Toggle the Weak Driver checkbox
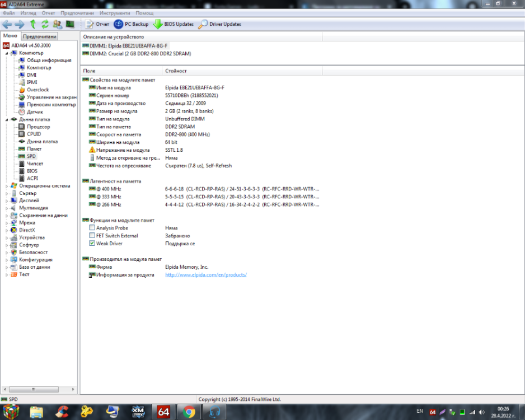525x420 pixels. point(92,243)
